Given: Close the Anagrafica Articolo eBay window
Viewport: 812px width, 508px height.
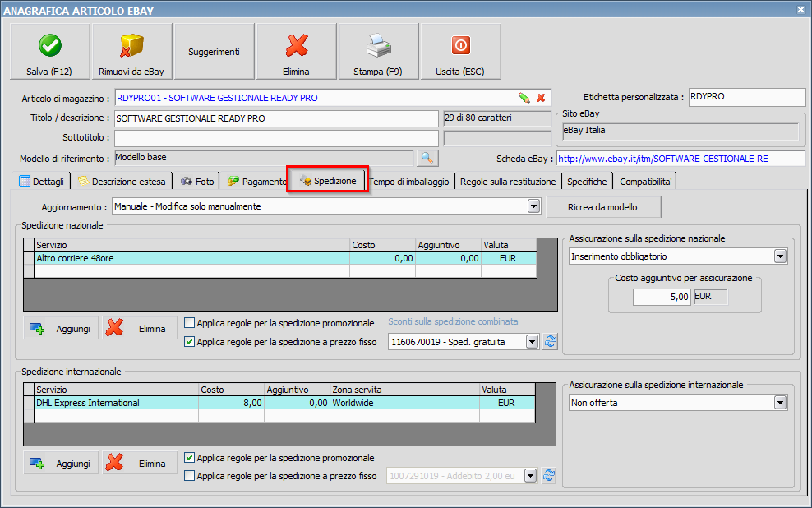Looking at the screenshot, I should point(800,10).
